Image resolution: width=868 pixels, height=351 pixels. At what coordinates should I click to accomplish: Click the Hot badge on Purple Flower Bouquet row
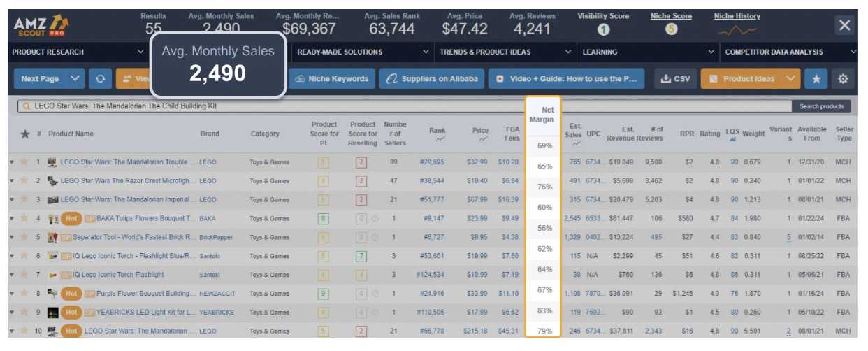[x=71, y=294]
